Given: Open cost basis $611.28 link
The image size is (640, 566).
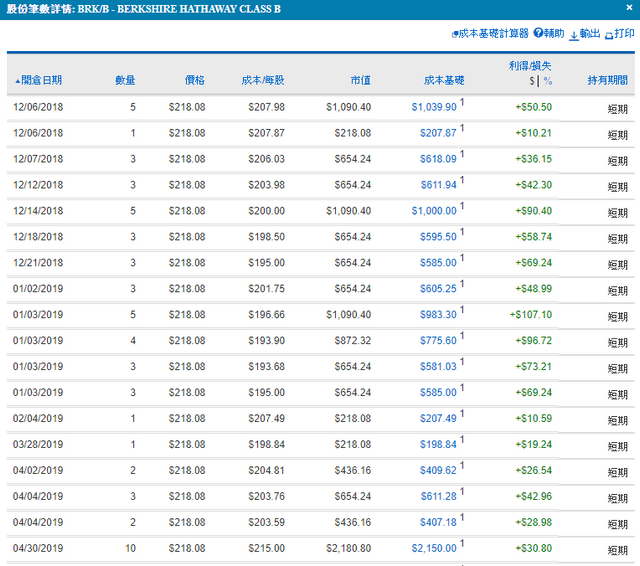Looking at the screenshot, I should [439, 496].
